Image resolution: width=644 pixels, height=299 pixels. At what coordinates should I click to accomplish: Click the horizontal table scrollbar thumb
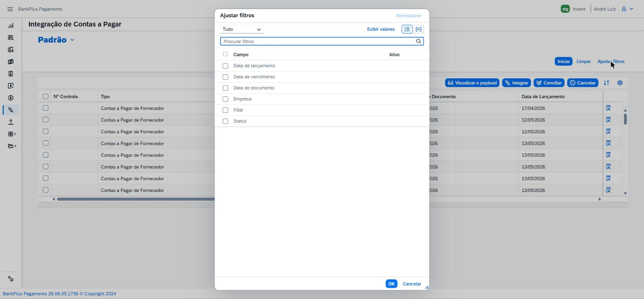click(x=136, y=199)
